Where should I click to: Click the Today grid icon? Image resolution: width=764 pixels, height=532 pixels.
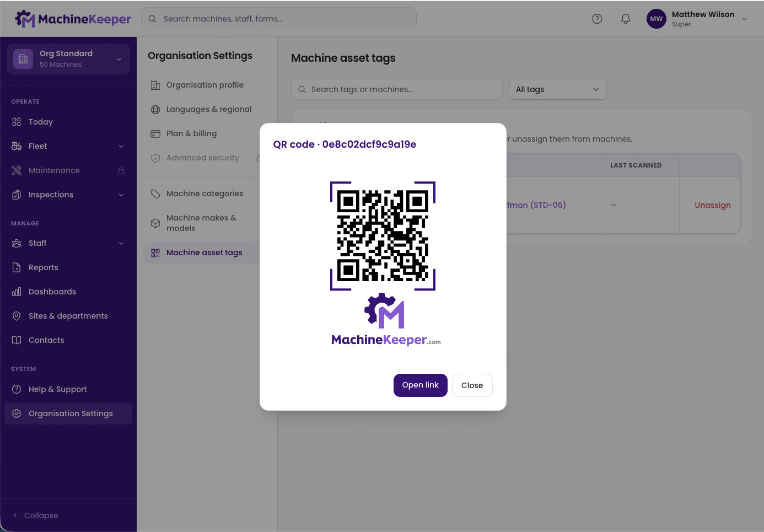pyautogui.click(x=17, y=122)
